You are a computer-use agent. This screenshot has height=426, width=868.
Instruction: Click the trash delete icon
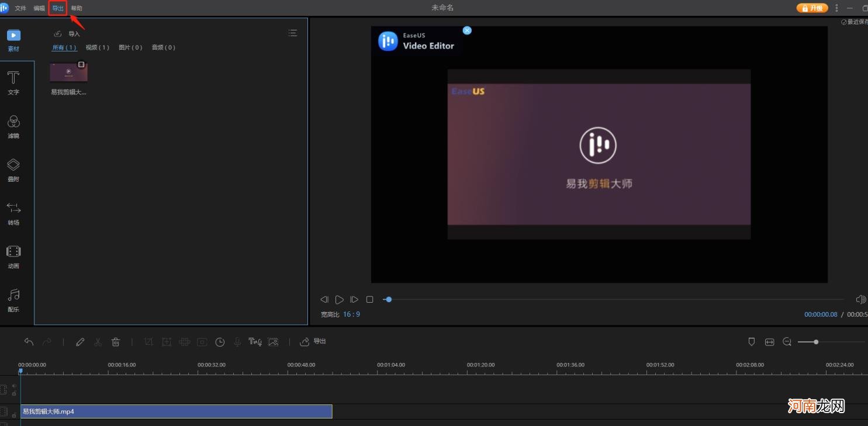[116, 342]
